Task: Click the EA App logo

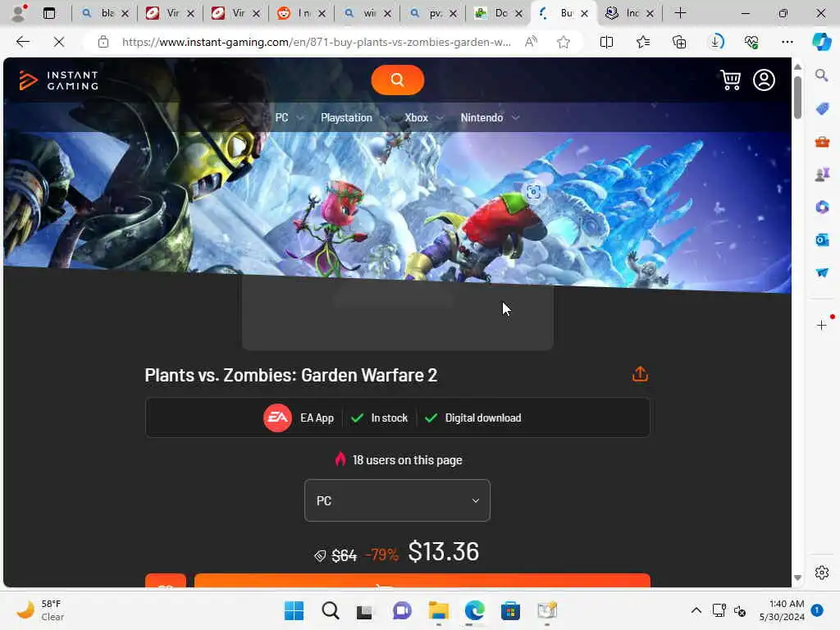Action: (x=277, y=418)
